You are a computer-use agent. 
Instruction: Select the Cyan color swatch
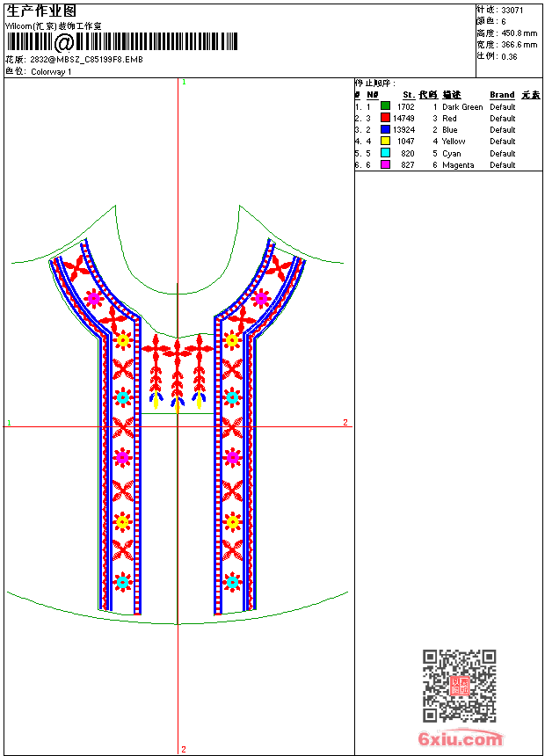click(x=385, y=153)
